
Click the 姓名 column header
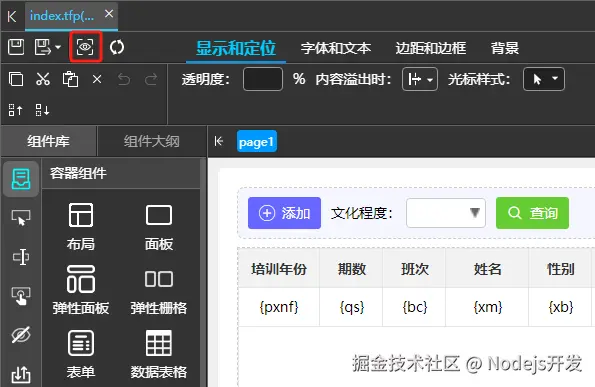(487, 269)
